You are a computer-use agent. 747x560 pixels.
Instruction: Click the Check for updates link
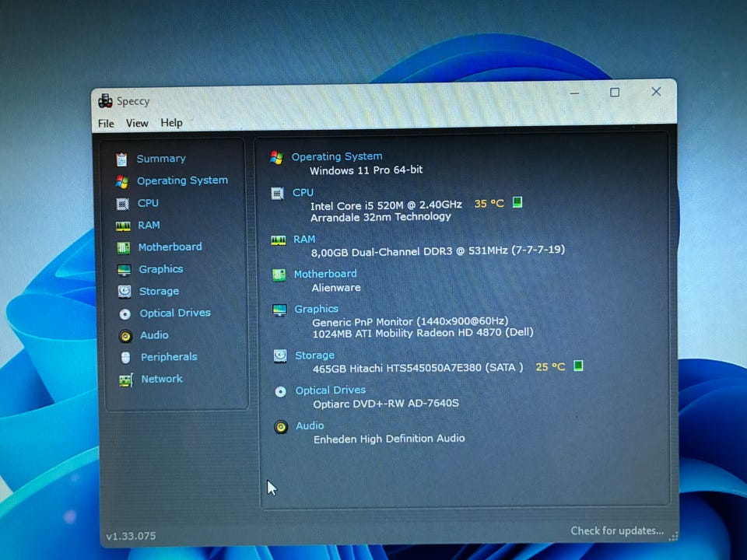(617, 531)
